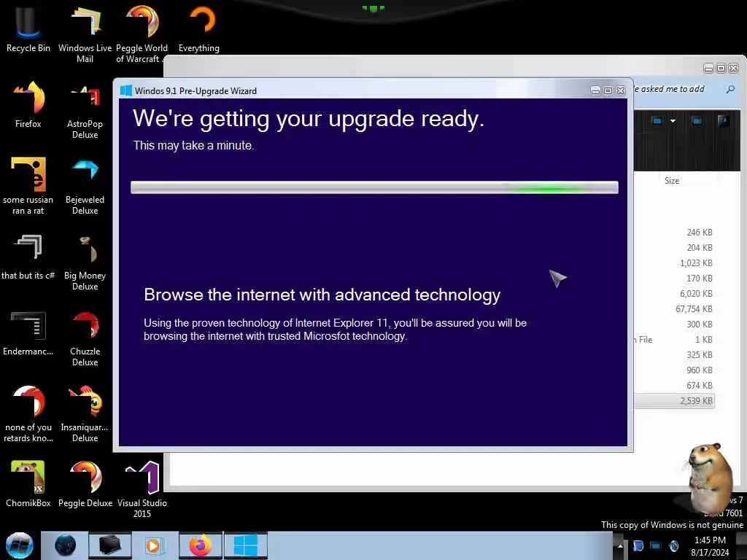
Task: Close the background Explorer window
Action: (x=734, y=69)
